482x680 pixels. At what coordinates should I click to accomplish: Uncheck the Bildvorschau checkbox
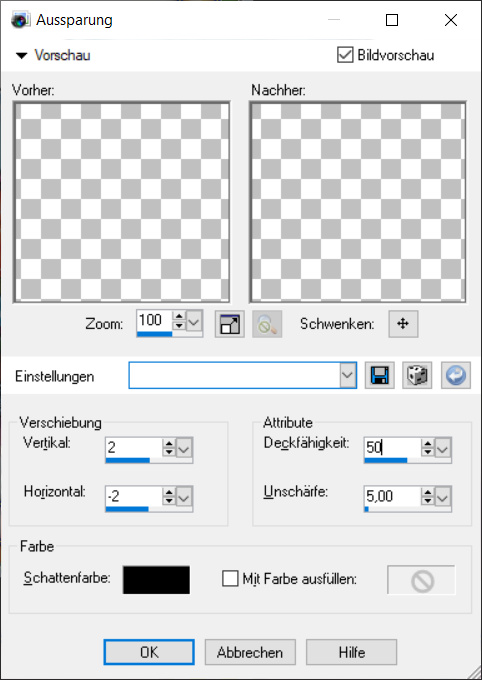tap(345, 55)
